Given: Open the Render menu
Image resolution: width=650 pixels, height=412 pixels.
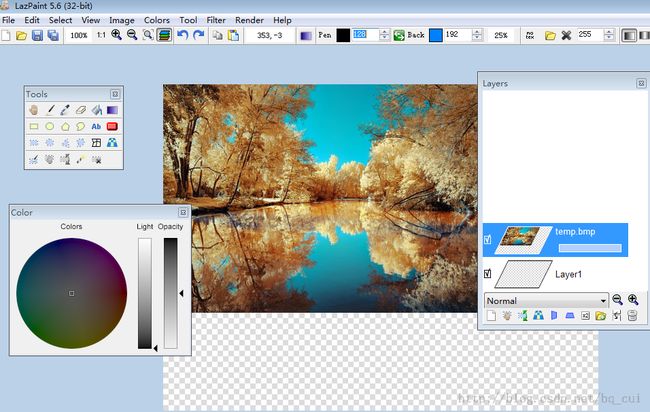Looking at the screenshot, I should click(x=249, y=20).
